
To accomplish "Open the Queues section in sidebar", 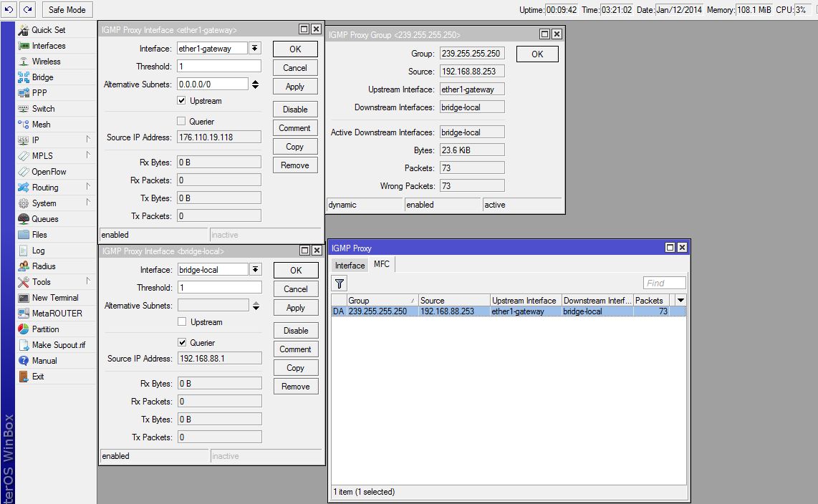I will point(45,219).
